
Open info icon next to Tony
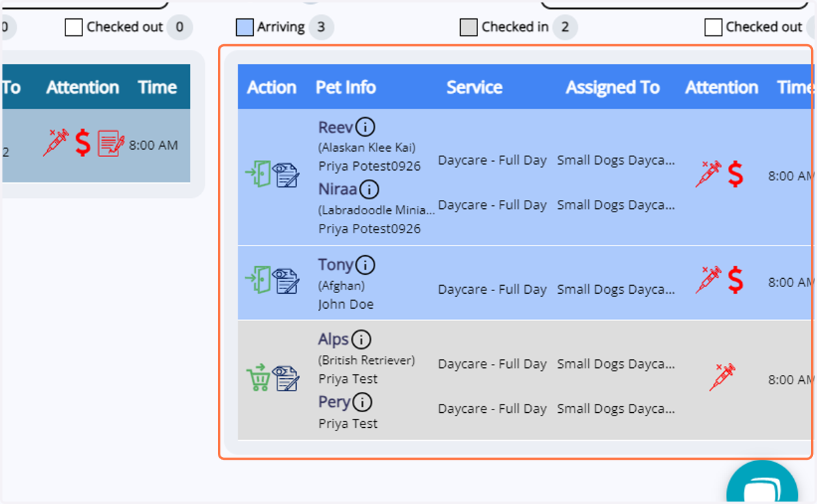coord(366,265)
